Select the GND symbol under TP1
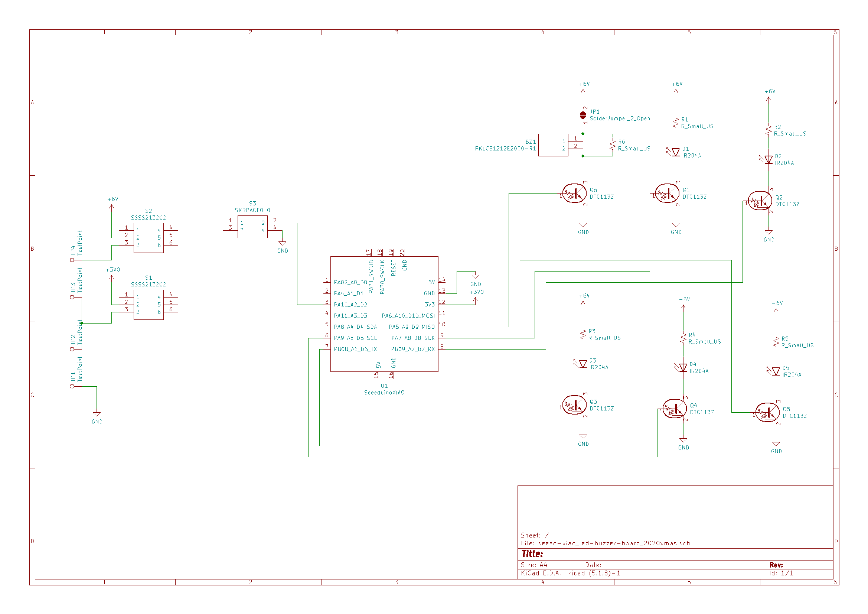 97,415
